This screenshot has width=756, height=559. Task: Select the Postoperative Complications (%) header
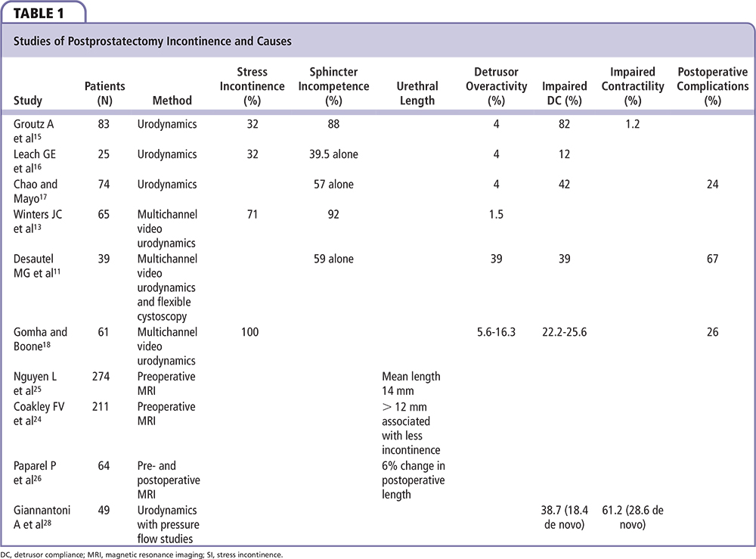pyautogui.click(x=712, y=86)
